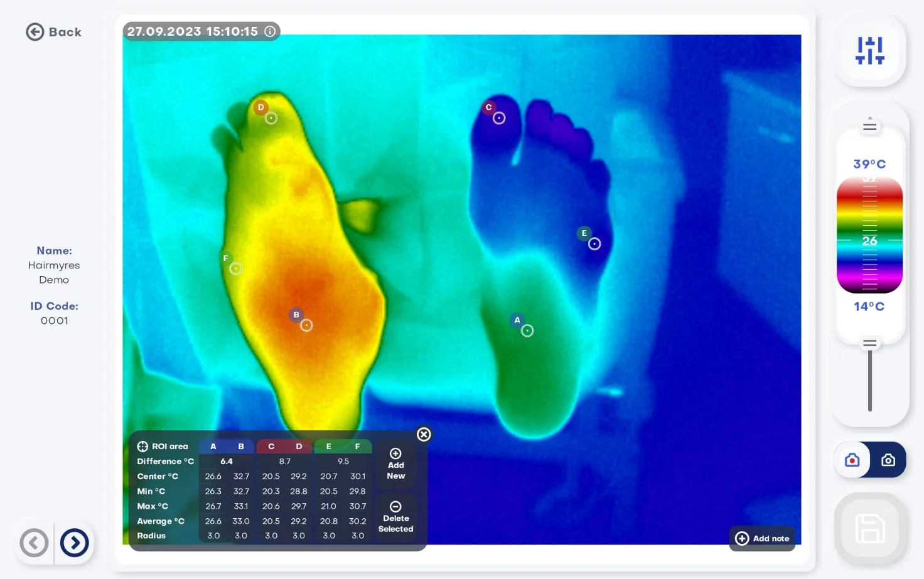Grab the lower temperature range handle
924x579 pixels.
[869, 343]
